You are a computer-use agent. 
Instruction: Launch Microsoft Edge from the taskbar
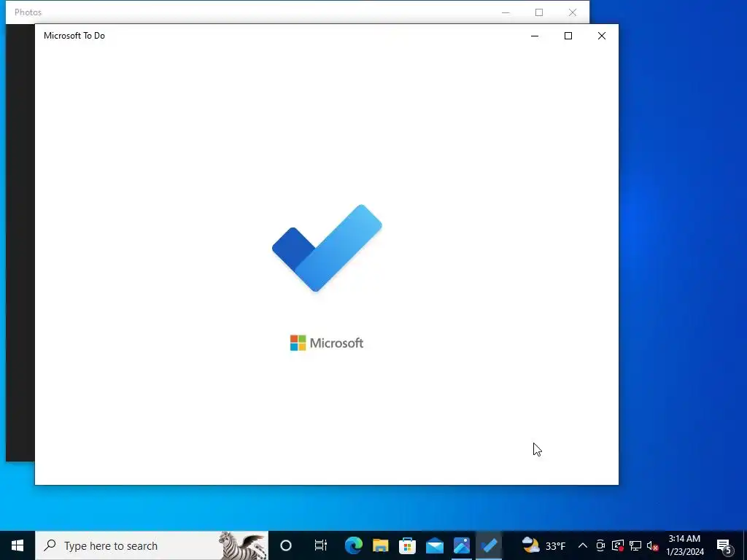click(354, 545)
